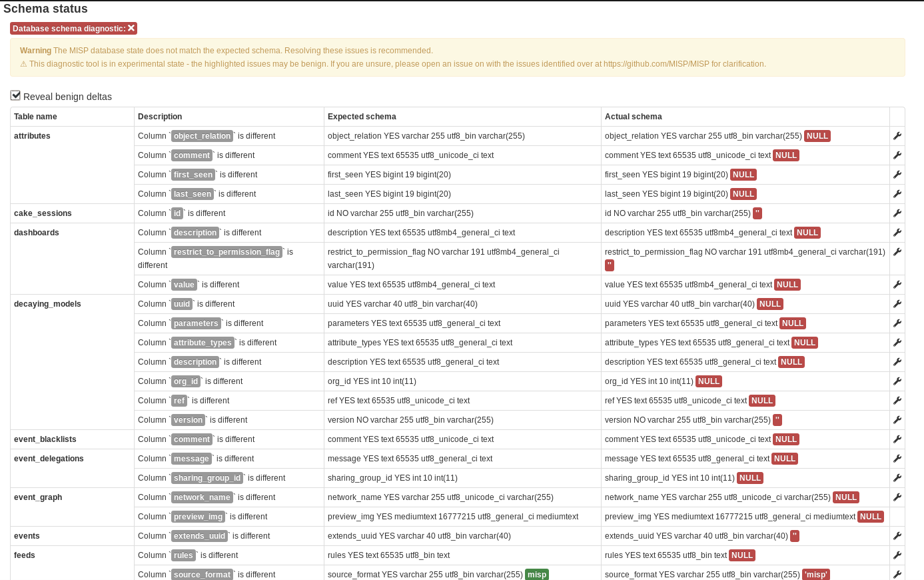The width and height of the screenshot is (924, 580).
Task: Click the wrench icon for comment in attributes
Action: tap(897, 155)
